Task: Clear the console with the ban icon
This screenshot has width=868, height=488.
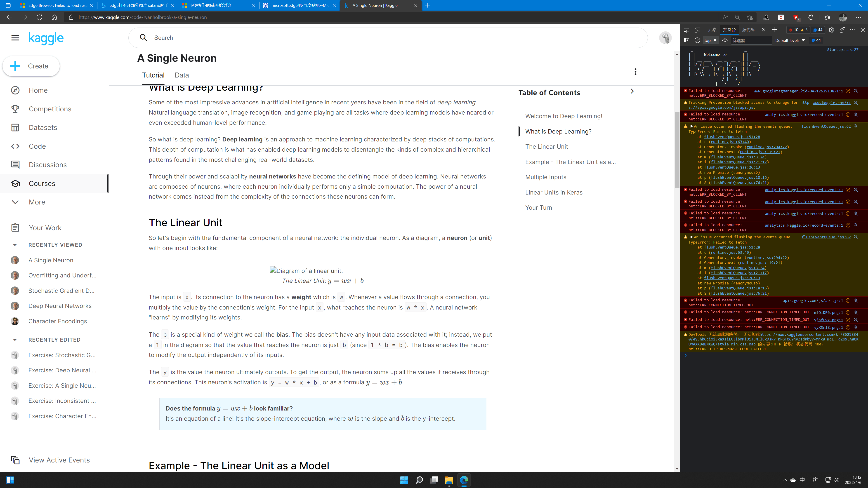Action: click(x=697, y=40)
